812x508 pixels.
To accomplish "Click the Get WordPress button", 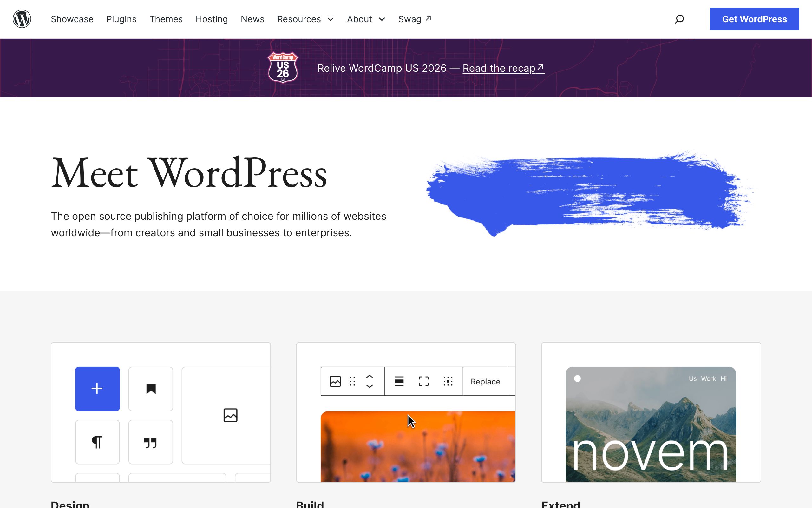I will [x=754, y=19].
